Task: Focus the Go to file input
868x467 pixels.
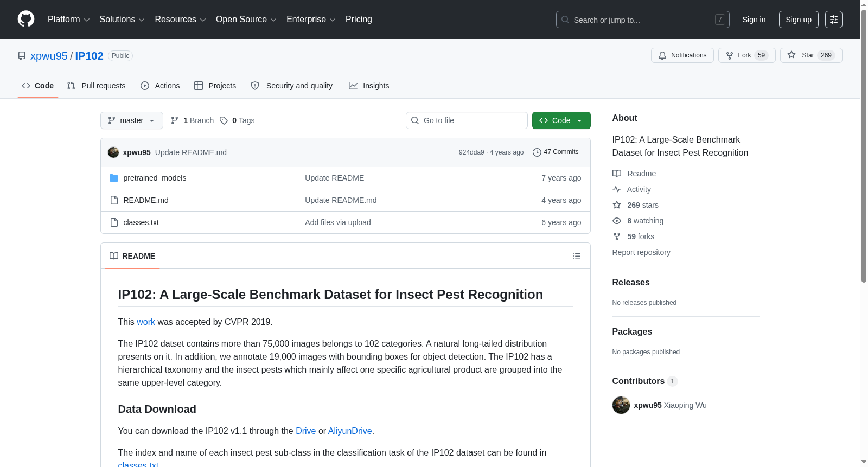Action: [467, 120]
